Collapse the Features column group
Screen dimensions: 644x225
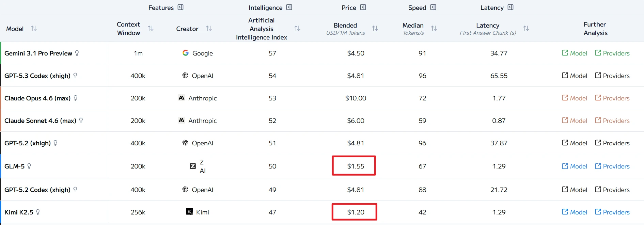click(x=180, y=7)
